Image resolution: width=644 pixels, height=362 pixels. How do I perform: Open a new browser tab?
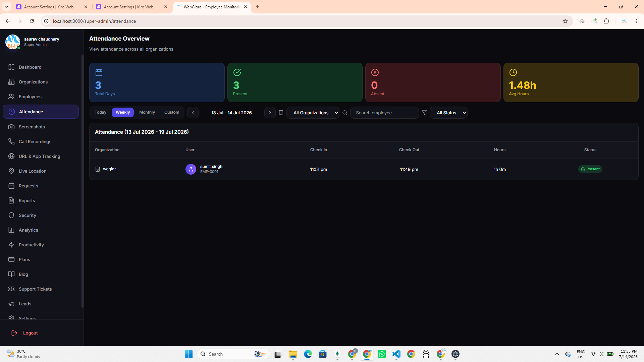[258, 7]
